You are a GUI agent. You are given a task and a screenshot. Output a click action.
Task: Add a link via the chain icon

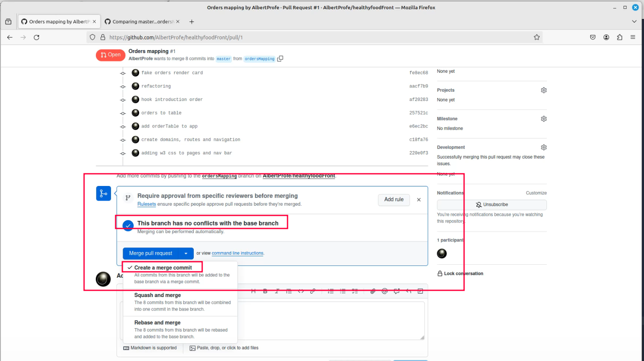tap(313, 291)
